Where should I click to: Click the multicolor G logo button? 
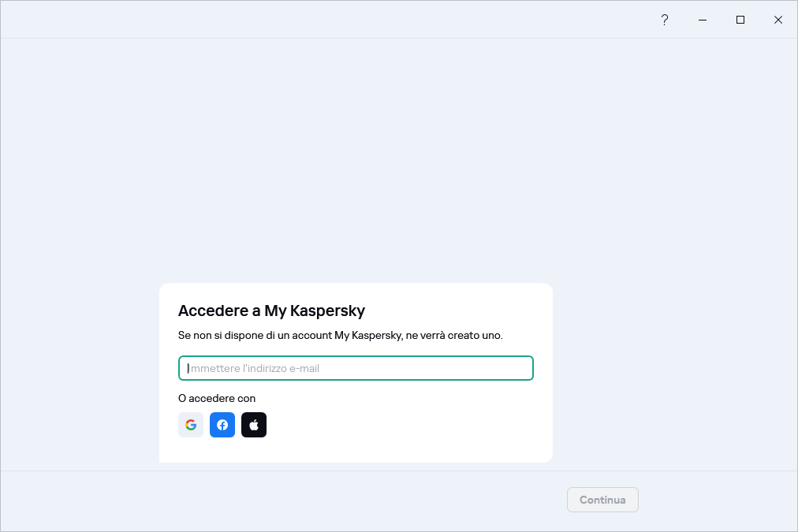[x=191, y=425]
